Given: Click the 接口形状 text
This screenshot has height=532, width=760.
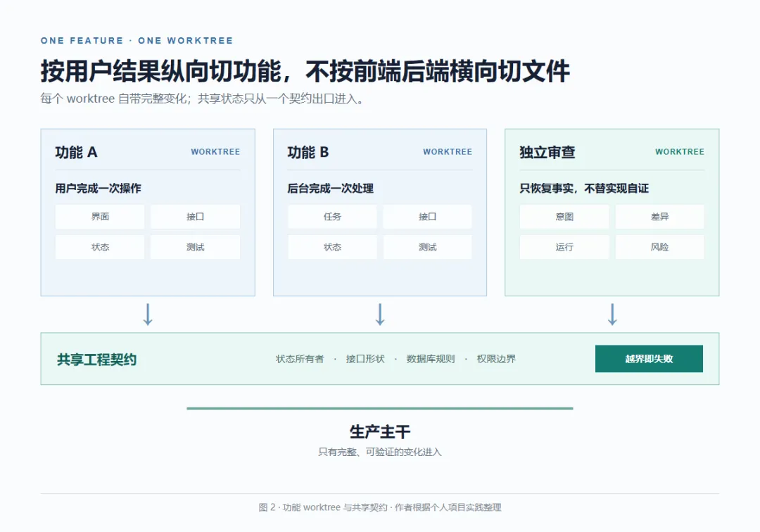Looking at the screenshot, I should click(365, 359).
